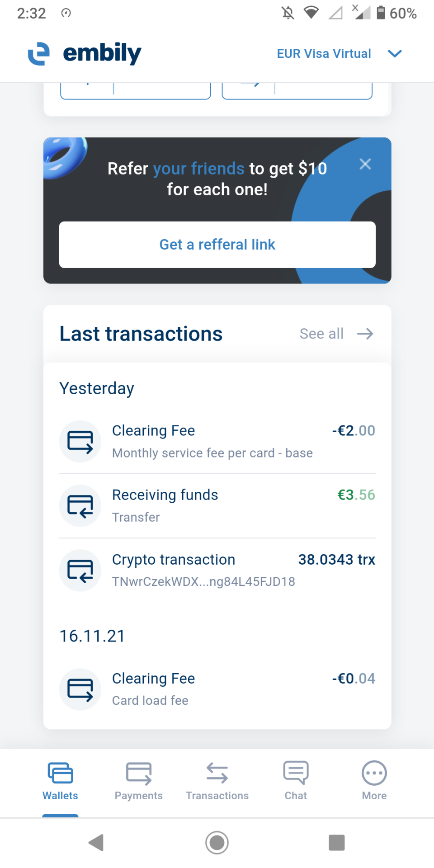This screenshot has width=434, height=868.
Task: Open the Chat speech bubble icon
Action: pyautogui.click(x=296, y=773)
